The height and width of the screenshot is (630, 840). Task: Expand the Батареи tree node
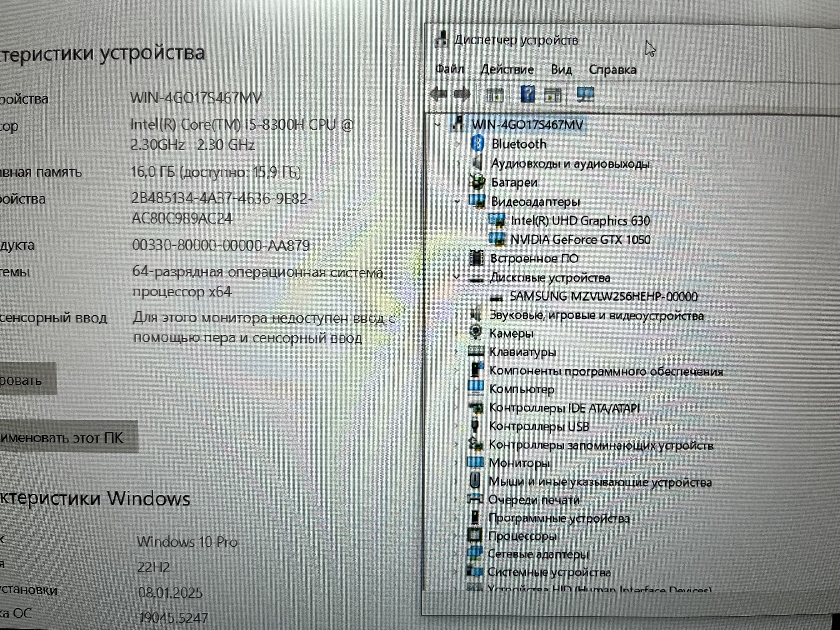coord(457,183)
